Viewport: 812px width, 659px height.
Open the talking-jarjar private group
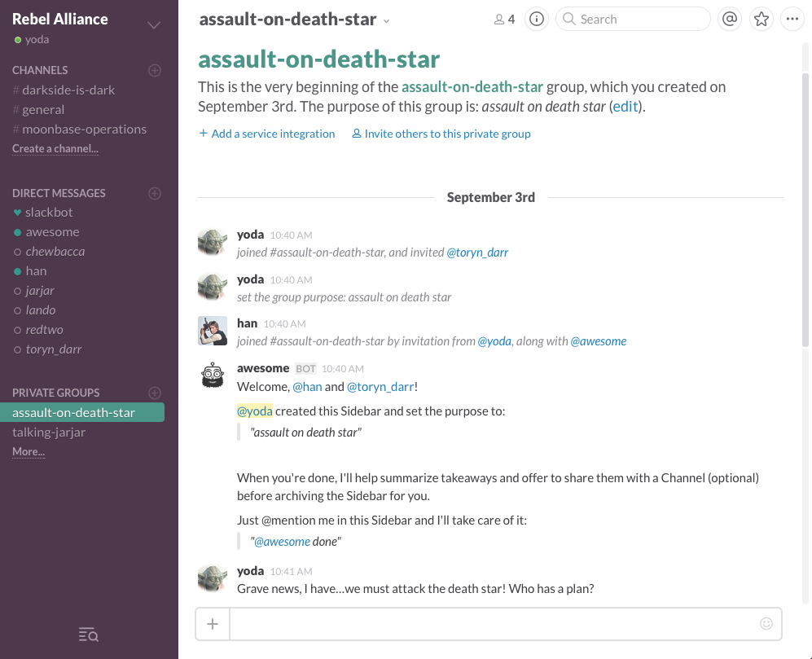click(x=49, y=432)
